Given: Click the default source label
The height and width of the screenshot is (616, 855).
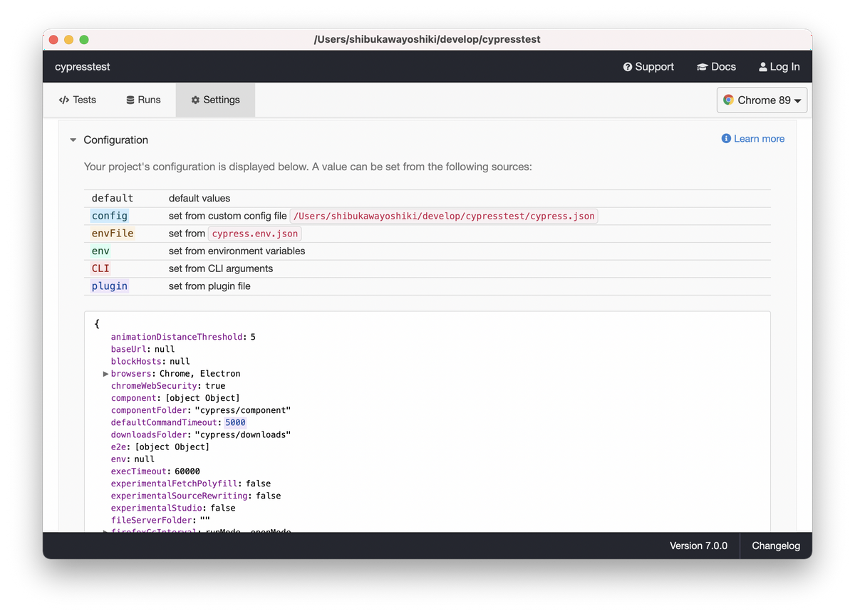Looking at the screenshot, I should coord(113,199).
